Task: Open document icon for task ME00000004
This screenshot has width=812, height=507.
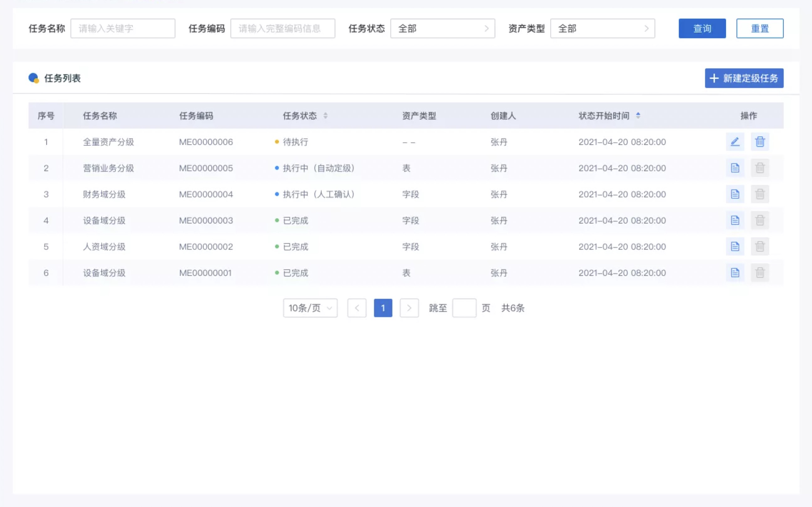Action: [x=735, y=194]
